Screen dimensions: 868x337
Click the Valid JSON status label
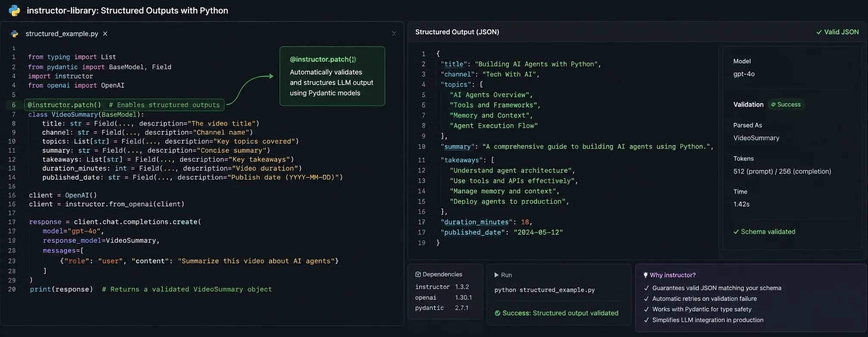pos(841,32)
